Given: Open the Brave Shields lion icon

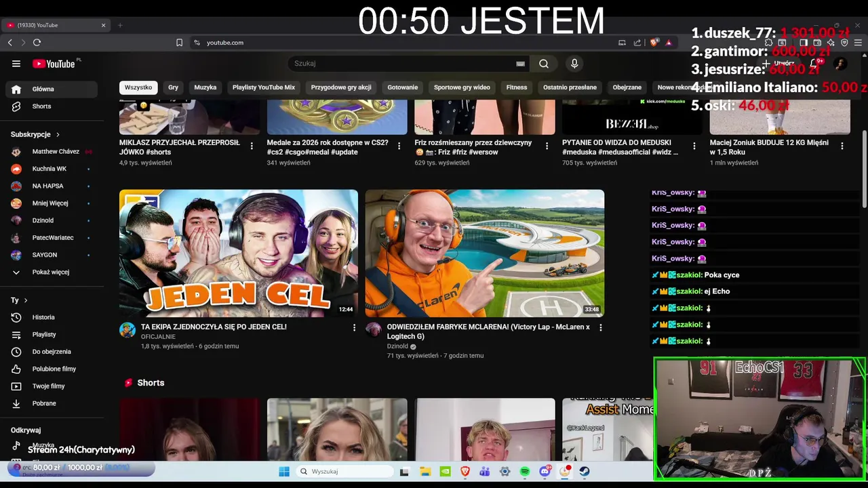Looking at the screenshot, I should 654,43.
